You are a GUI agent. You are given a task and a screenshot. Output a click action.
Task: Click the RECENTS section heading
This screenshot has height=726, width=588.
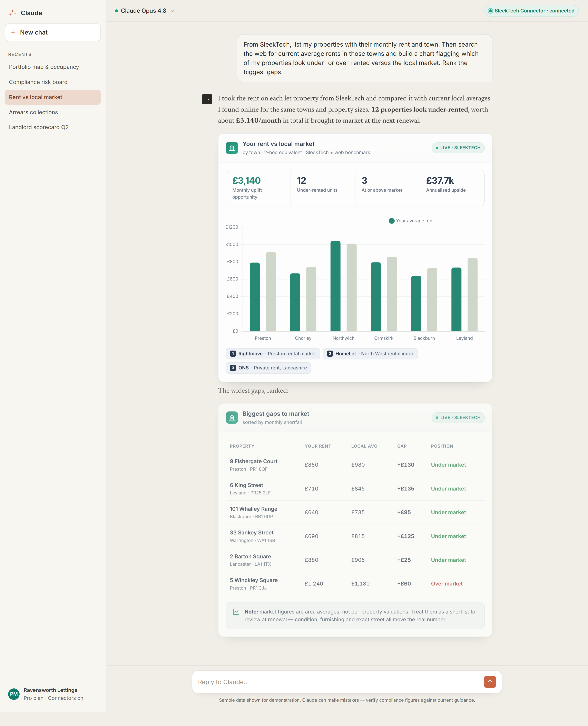click(20, 54)
